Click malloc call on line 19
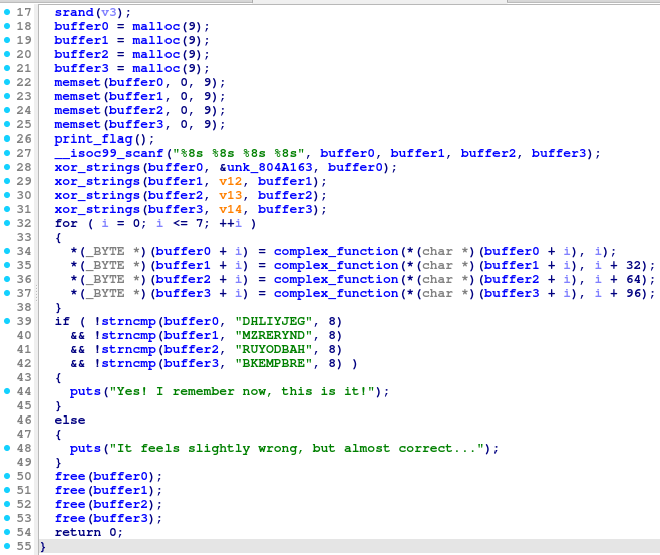This screenshot has width=660, height=555. pos(156,40)
